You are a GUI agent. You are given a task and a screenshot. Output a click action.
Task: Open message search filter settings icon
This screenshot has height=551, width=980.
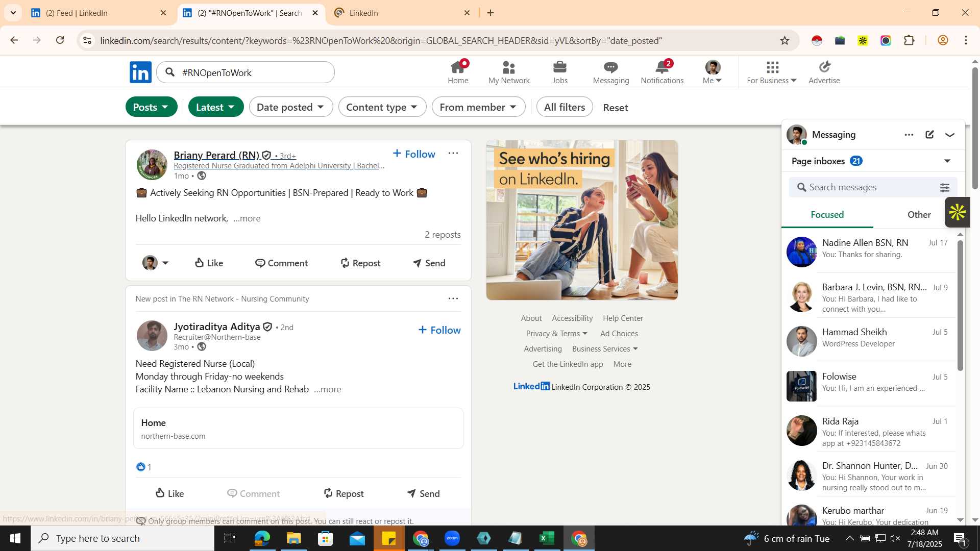945,187
